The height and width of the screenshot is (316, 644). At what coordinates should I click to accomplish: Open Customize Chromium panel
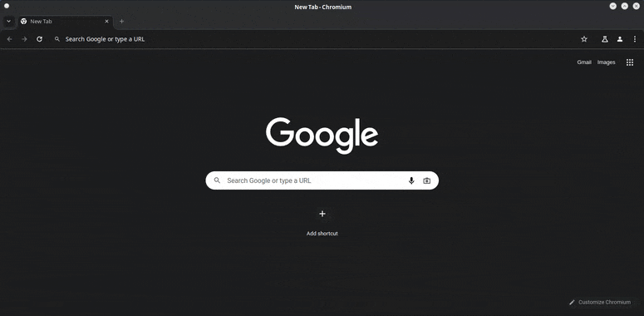(600, 302)
